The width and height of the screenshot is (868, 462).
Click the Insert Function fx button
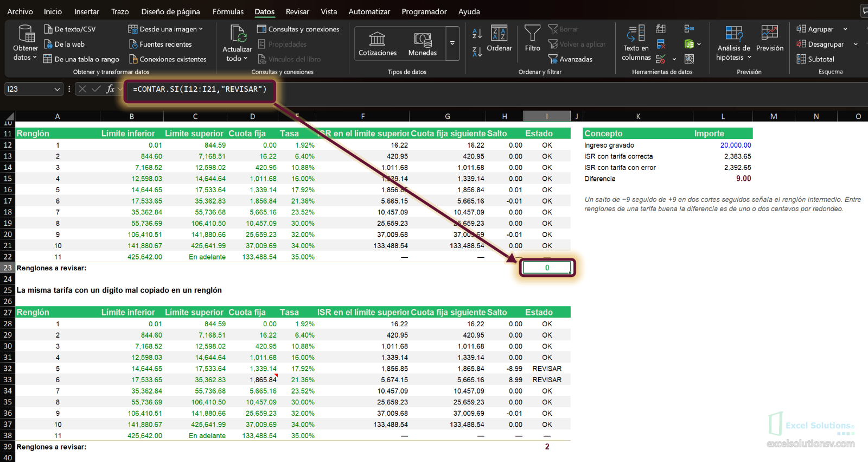111,89
